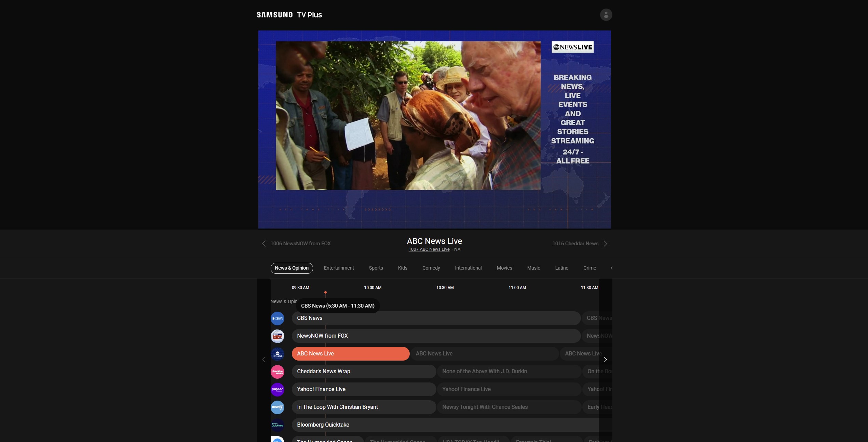Image resolution: width=868 pixels, height=442 pixels.
Task: Click the 1007 ABC News Live link
Action: tap(429, 249)
